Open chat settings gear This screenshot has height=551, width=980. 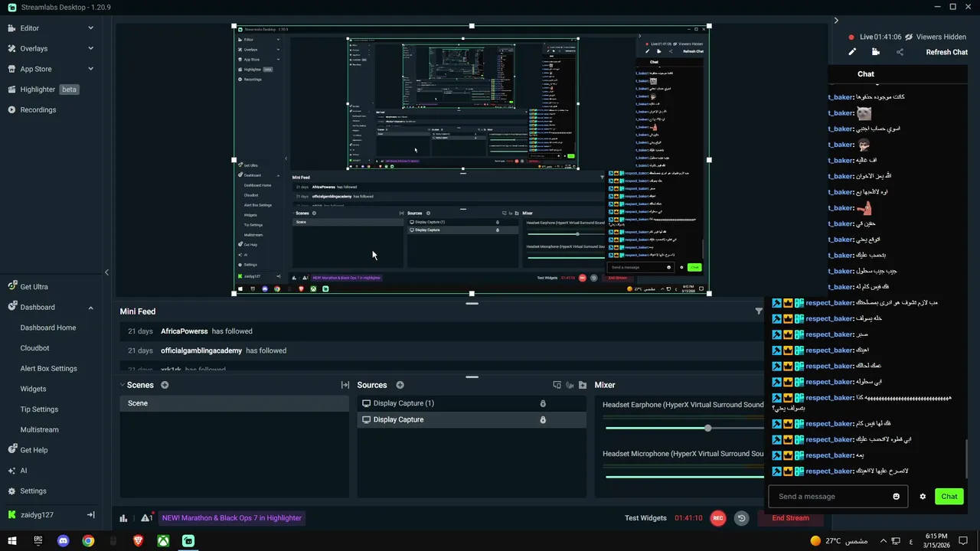(923, 497)
